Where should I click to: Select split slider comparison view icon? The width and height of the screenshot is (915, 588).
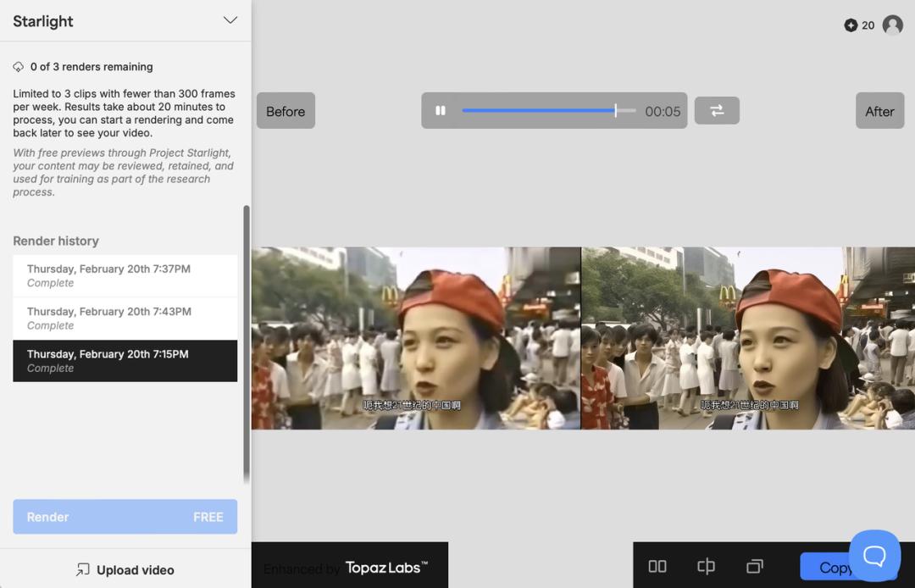(706, 566)
